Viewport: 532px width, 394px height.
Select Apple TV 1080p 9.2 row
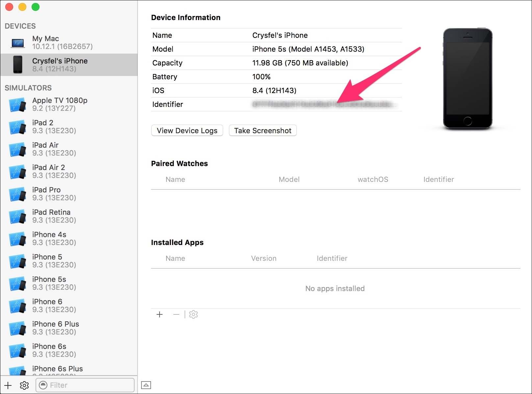click(x=69, y=104)
